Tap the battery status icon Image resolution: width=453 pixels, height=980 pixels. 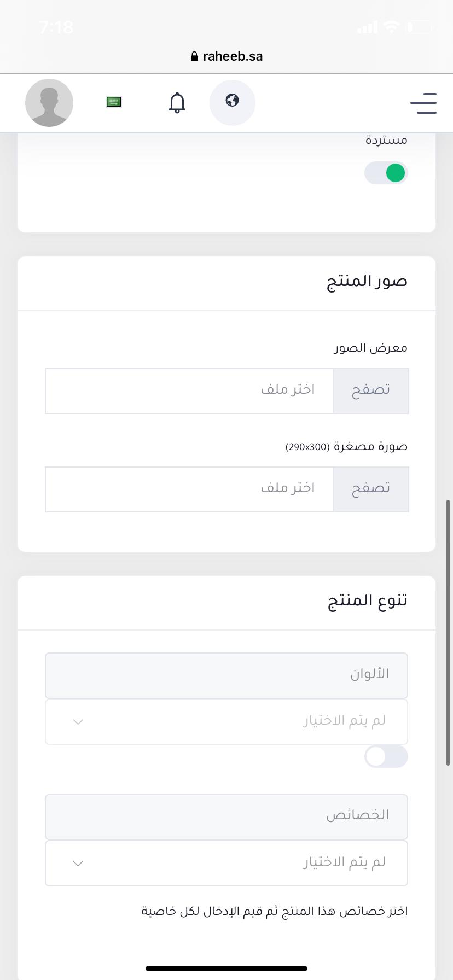[x=420, y=27]
